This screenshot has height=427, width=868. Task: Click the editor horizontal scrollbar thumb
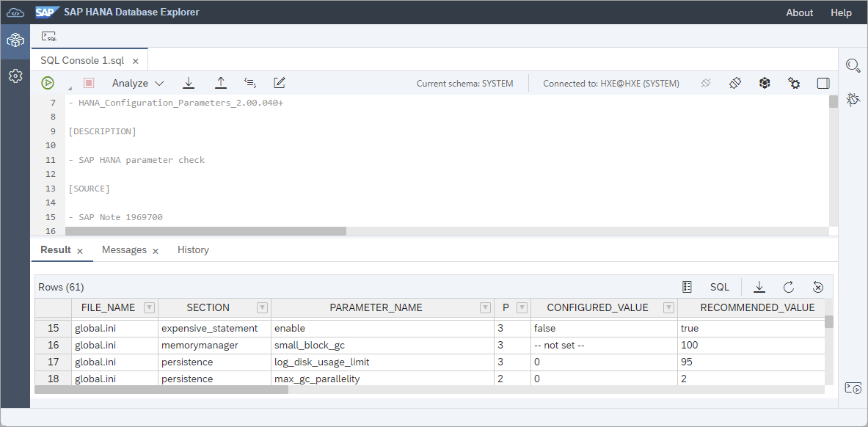pyautogui.click(x=206, y=231)
